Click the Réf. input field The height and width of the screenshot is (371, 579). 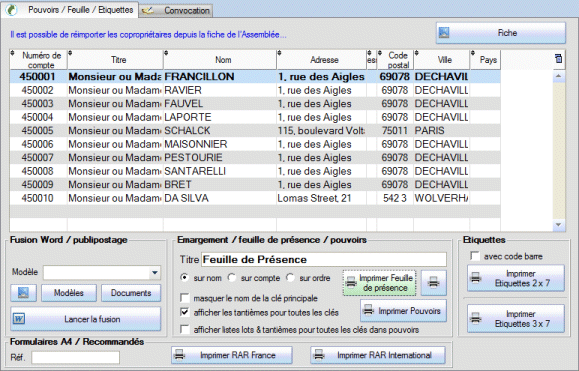click(x=76, y=357)
